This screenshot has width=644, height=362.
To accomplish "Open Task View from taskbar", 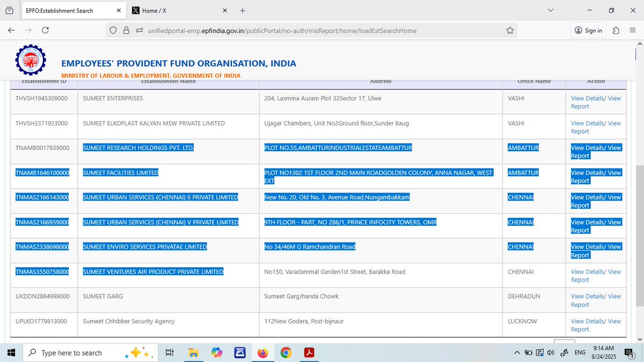I will 170,352.
